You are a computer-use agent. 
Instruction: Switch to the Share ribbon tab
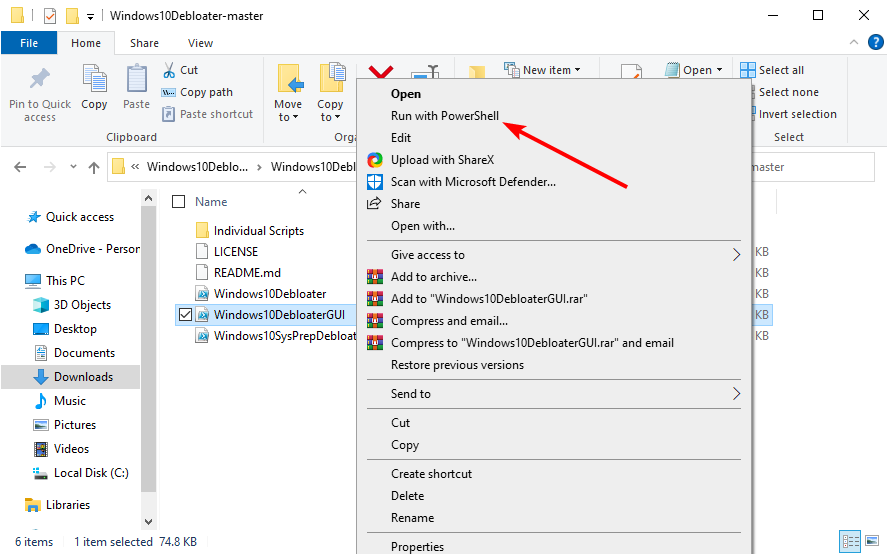pyautogui.click(x=144, y=43)
